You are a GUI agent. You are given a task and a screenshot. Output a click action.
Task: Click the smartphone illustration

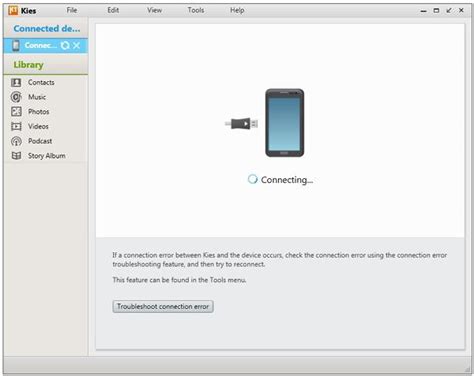click(x=284, y=123)
